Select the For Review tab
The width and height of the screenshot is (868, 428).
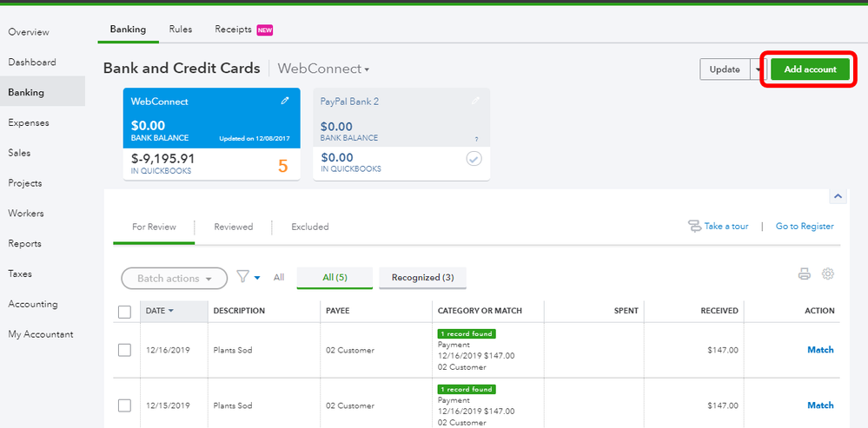point(154,227)
